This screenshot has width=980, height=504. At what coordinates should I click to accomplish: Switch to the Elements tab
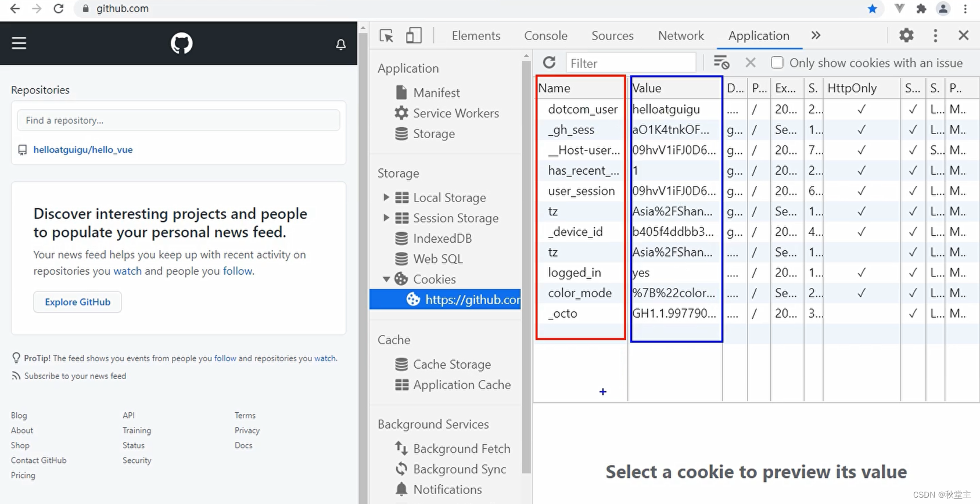tap(476, 36)
